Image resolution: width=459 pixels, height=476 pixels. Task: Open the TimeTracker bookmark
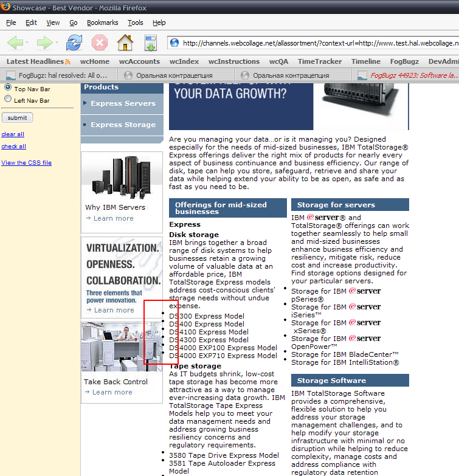coord(320,61)
